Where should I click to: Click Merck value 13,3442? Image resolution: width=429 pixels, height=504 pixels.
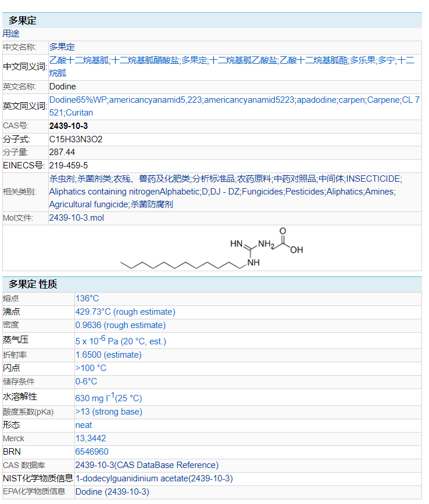click(91, 438)
